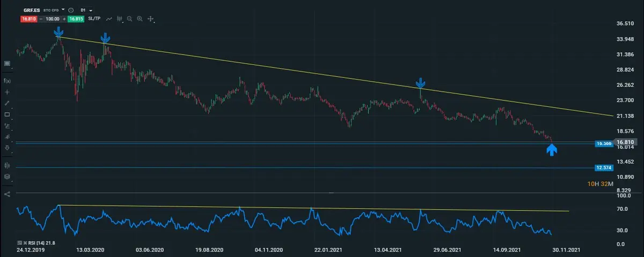Zoom out the chart with magnifier minus
Screen dimensions: 644x257
click(x=129, y=19)
